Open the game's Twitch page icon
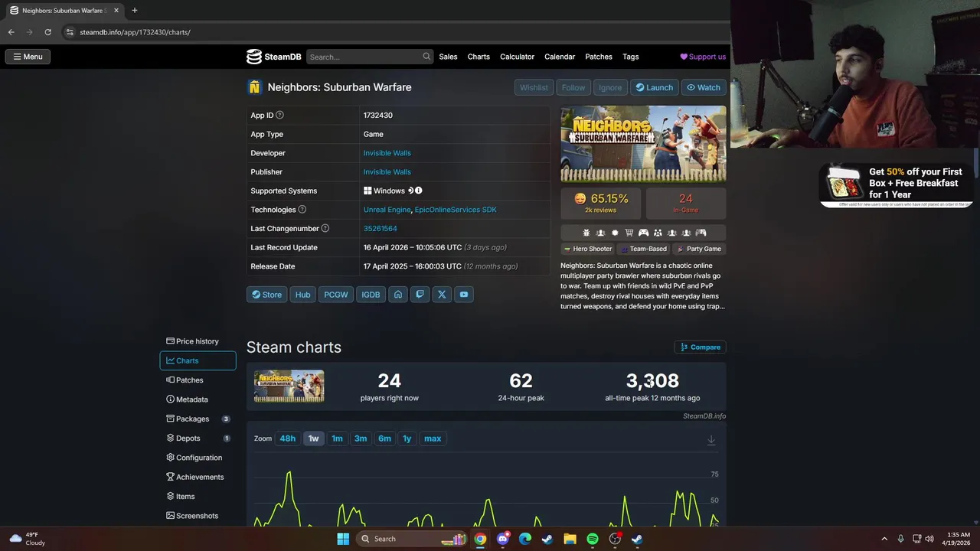The image size is (980, 551). pos(420,295)
